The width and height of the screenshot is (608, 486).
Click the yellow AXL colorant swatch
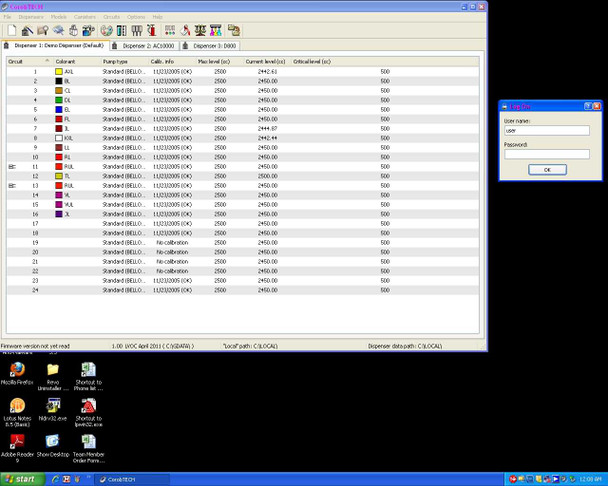click(59, 71)
